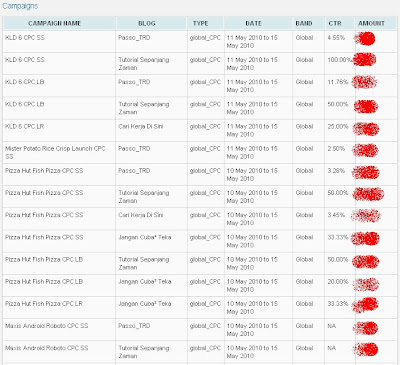Click the 2.50% CTR value

(x=336, y=149)
